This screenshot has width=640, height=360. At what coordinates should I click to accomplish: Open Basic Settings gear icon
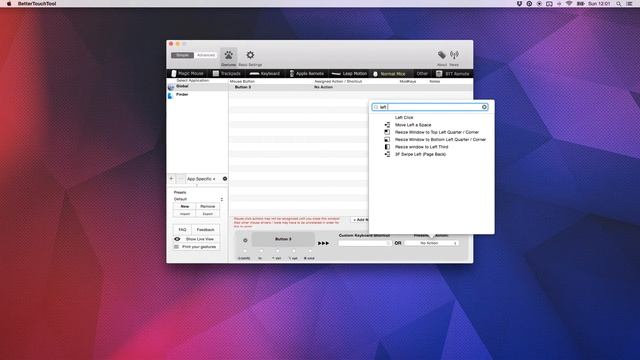point(250,55)
